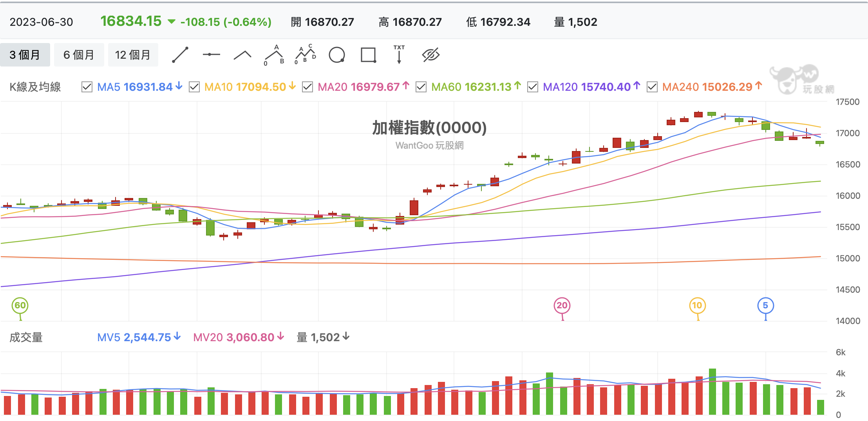Uncheck the MA240 moving average checkbox
868x421 pixels.
652,87
